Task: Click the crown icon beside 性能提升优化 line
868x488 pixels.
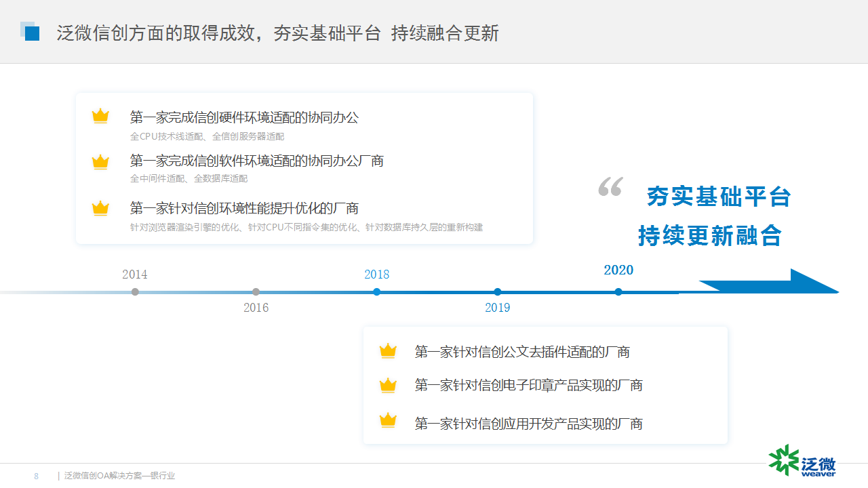Action: tap(100, 207)
